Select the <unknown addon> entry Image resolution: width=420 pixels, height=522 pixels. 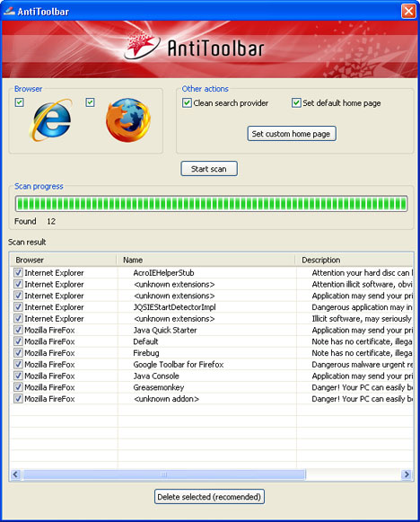(x=166, y=399)
